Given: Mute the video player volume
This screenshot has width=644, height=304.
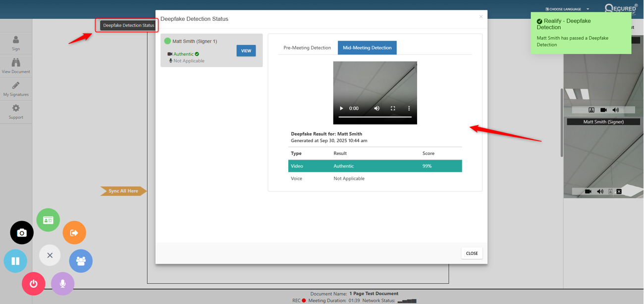Looking at the screenshot, I should [376, 108].
